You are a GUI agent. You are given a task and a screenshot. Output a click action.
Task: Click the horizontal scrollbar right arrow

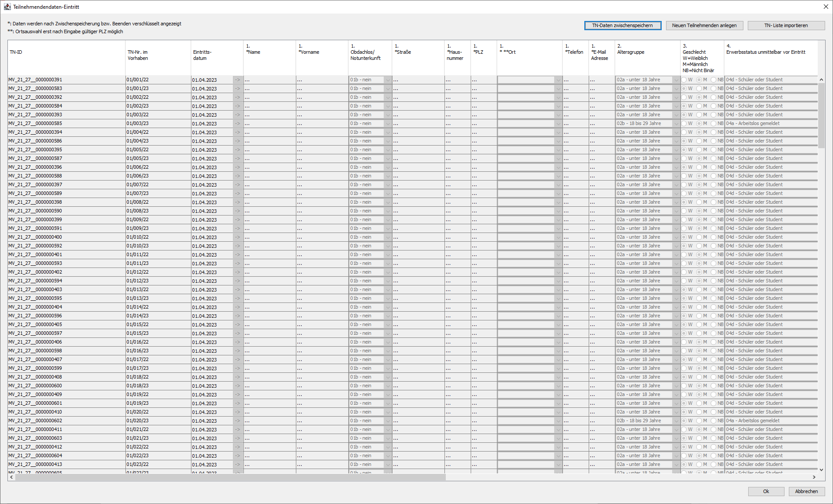coord(814,477)
